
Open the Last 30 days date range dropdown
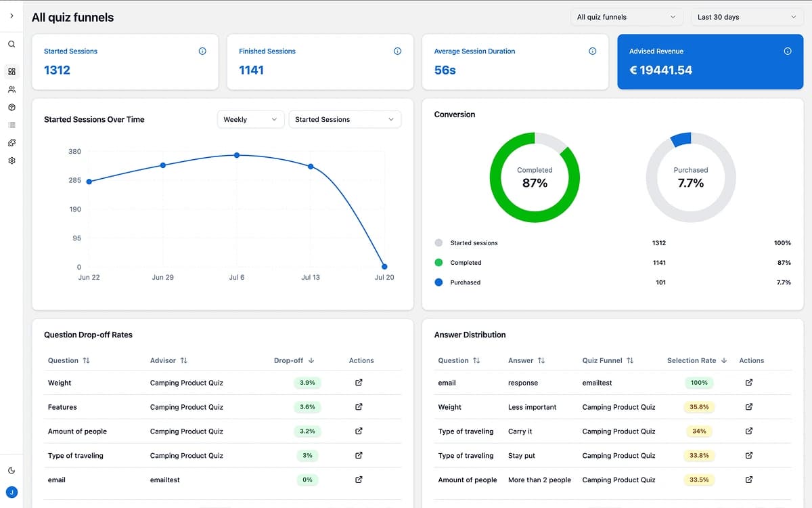[746, 16]
